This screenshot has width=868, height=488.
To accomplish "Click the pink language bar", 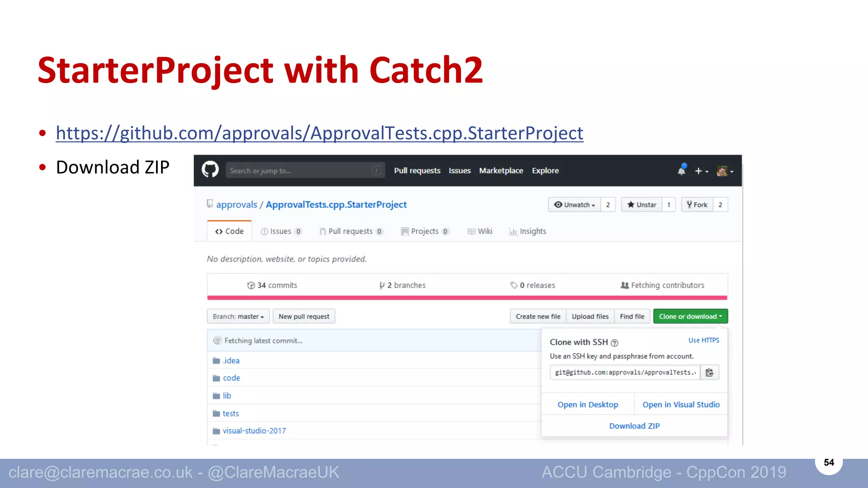I will coord(467,298).
